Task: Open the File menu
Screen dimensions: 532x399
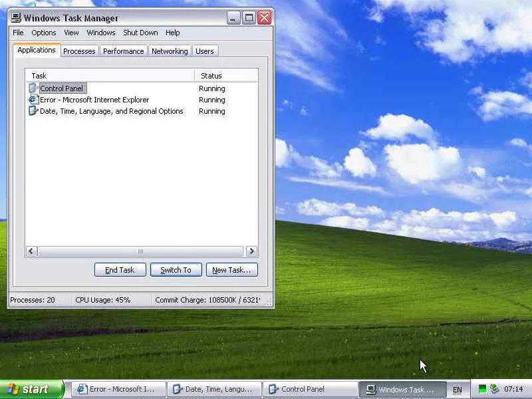Action: (x=18, y=33)
